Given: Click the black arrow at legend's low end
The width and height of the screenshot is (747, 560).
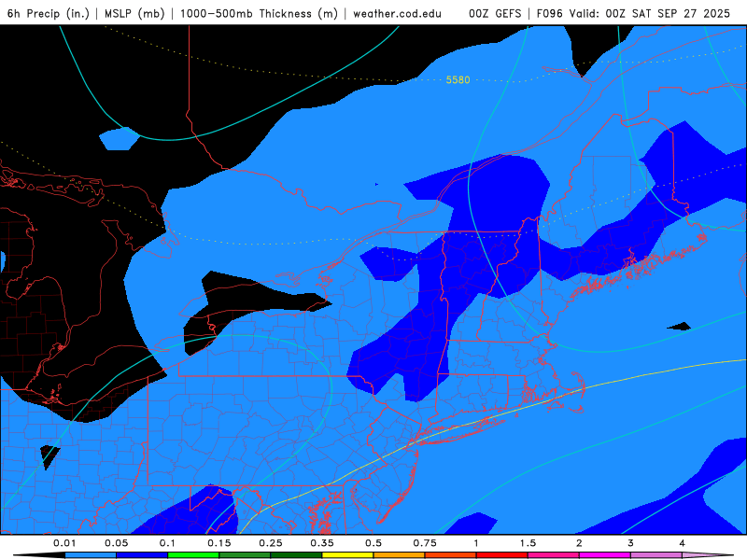Looking at the screenshot, I should (x=39, y=555).
